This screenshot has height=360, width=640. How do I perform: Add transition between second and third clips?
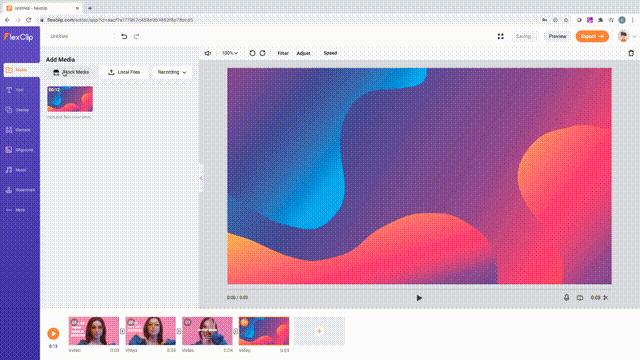[179, 331]
